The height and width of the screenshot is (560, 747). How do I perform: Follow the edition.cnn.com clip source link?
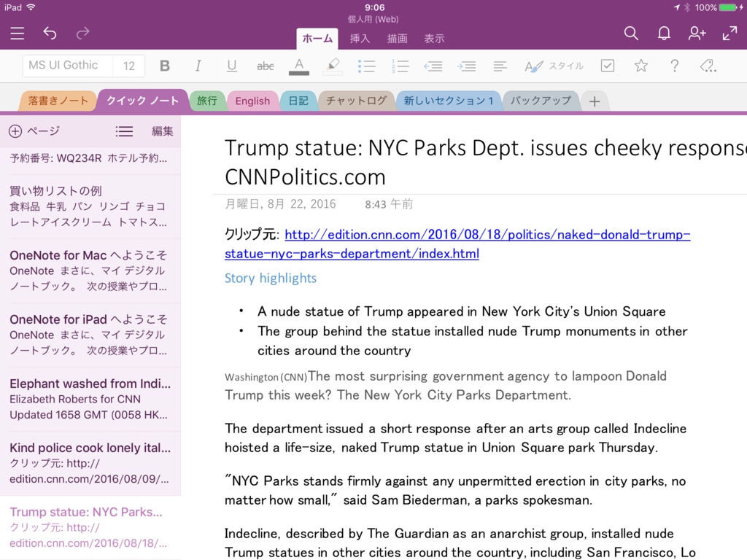(x=457, y=244)
